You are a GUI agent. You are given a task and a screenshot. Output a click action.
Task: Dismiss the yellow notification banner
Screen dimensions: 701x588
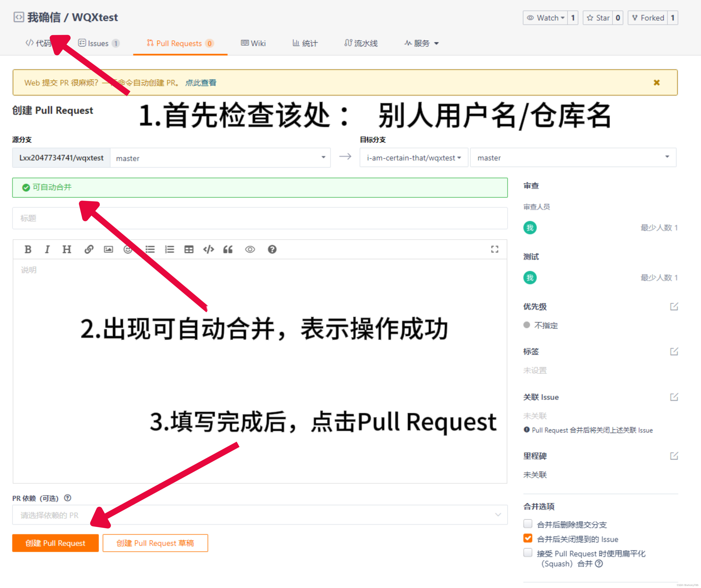pyautogui.click(x=656, y=82)
